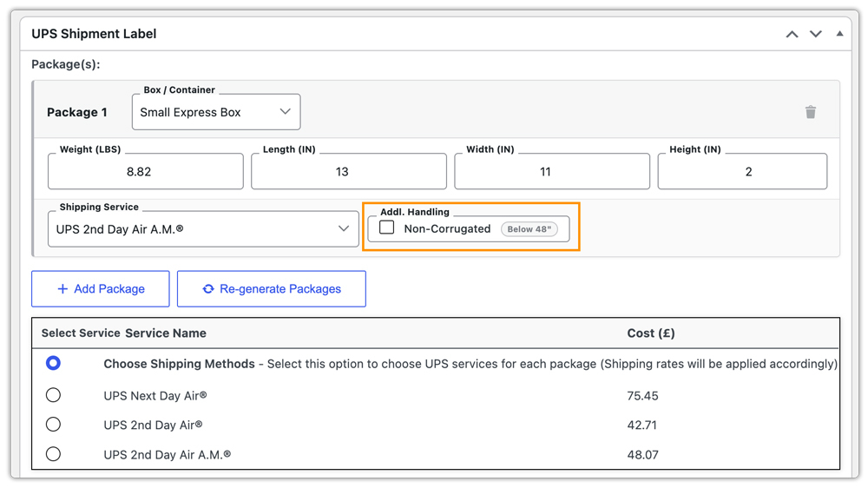Edit the Weight (LBS) field
Screen dimensions: 868x488
pyautogui.click(x=146, y=172)
